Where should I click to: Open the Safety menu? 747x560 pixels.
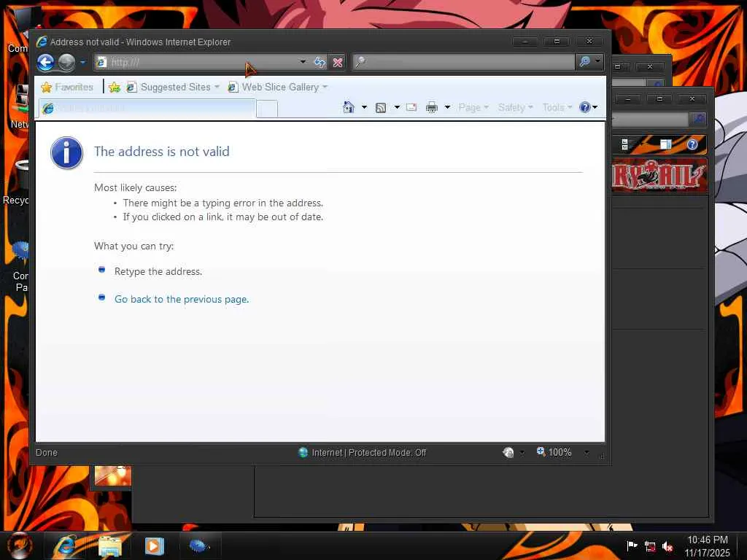pyautogui.click(x=516, y=108)
